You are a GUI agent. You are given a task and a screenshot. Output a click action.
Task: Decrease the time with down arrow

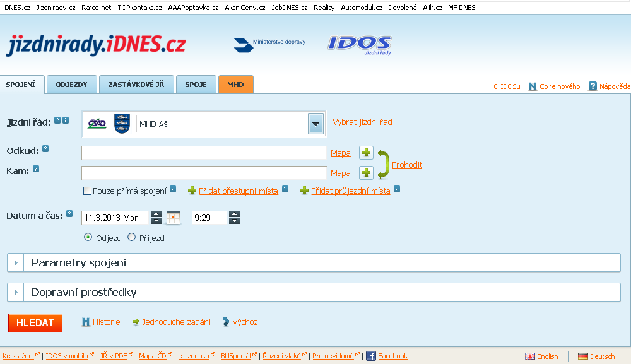point(234,221)
